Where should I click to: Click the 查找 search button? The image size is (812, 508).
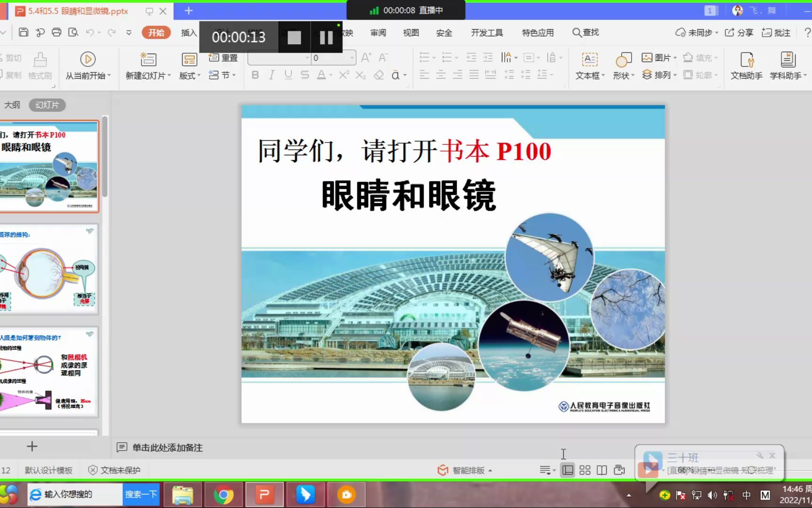coord(586,32)
